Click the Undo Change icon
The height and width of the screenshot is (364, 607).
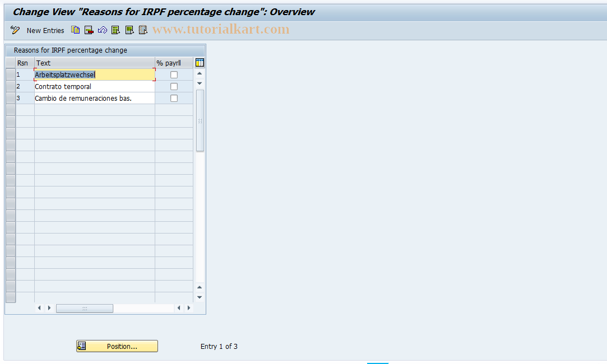pyautogui.click(x=102, y=30)
